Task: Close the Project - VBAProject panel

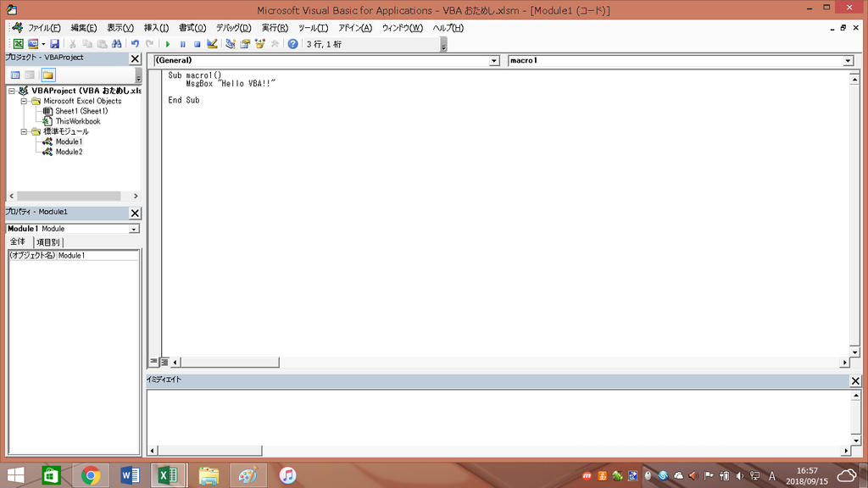Action: (x=135, y=58)
